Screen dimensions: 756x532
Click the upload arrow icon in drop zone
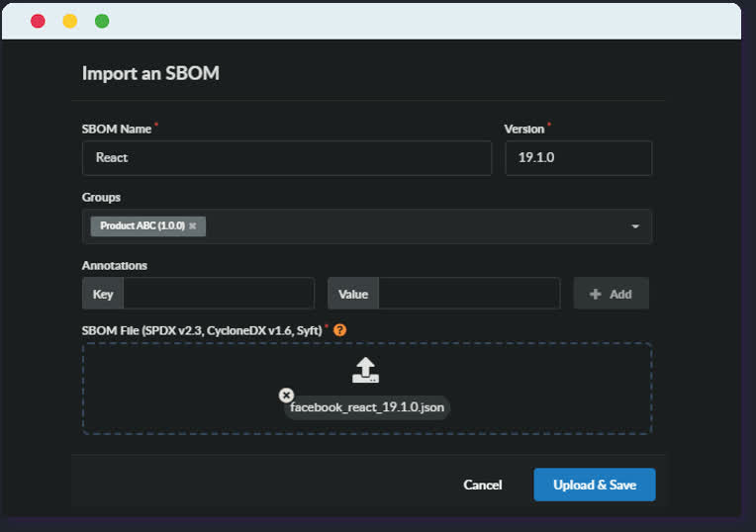pyautogui.click(x=366, y=370)
